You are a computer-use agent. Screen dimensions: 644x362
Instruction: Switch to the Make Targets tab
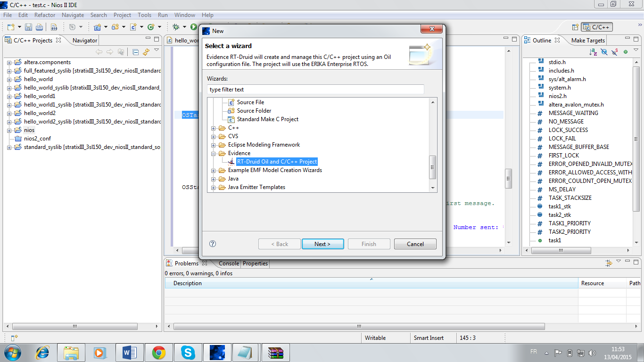pos(588,41)
